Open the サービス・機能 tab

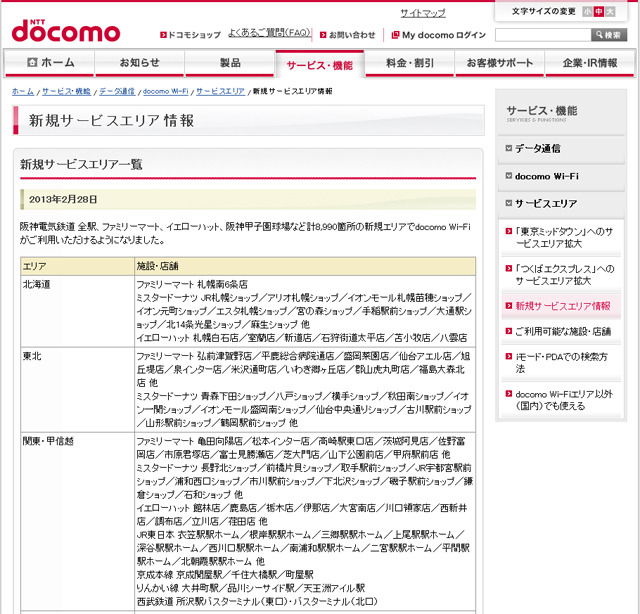point(320,65)
